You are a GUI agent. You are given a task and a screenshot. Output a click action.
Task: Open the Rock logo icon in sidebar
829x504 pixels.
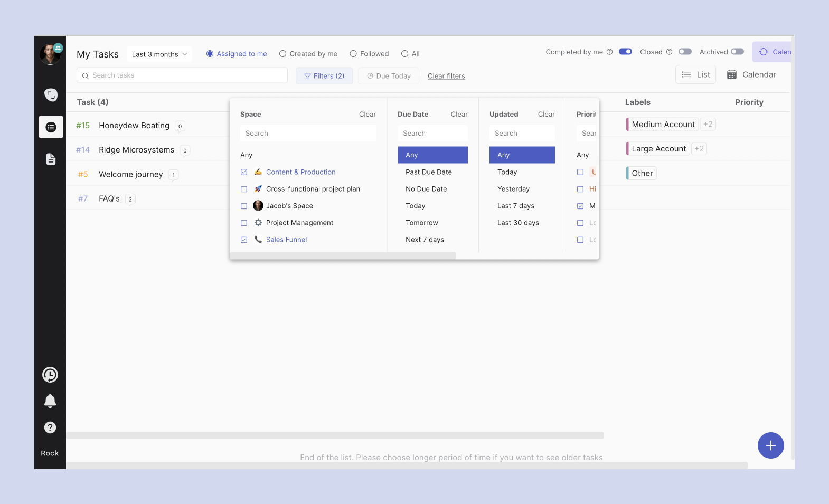click(x=51, y=95)
